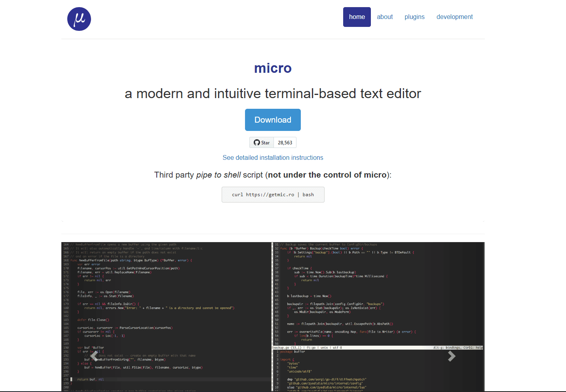Click the curl https://getmic.ro command text
The height and width of the screenshot is (392, 566).
[273, 195]
